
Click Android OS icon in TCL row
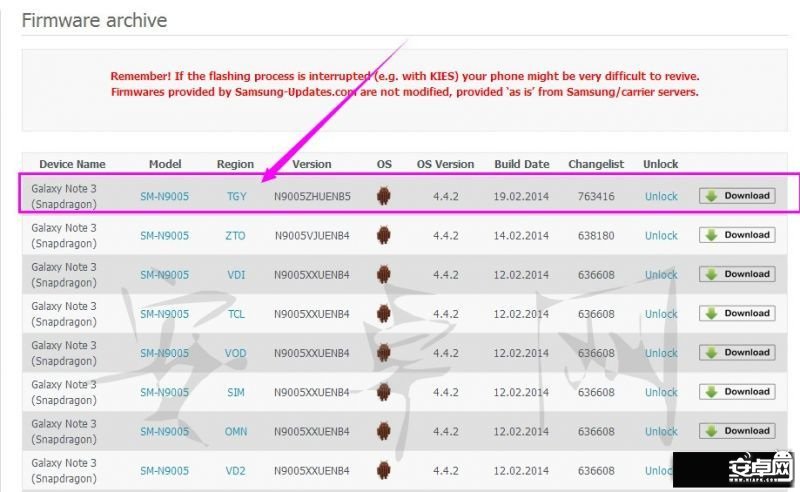[x=384, y=314]
